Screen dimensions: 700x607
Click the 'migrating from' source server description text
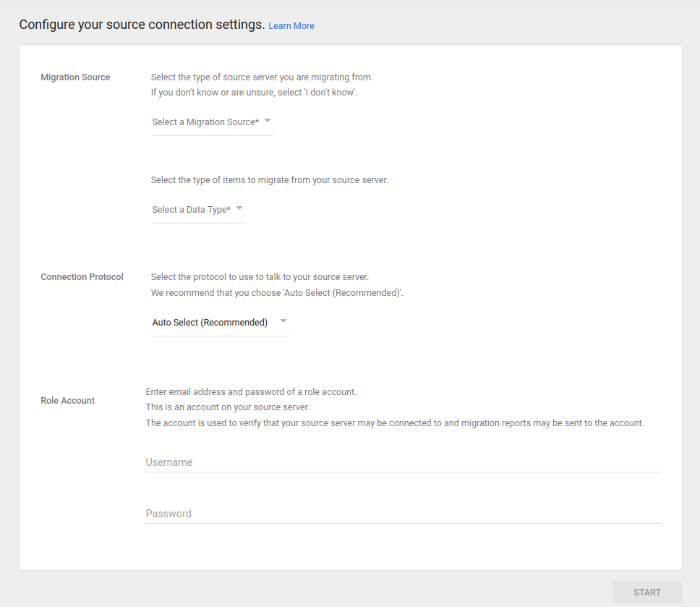[x=262, y=77]
